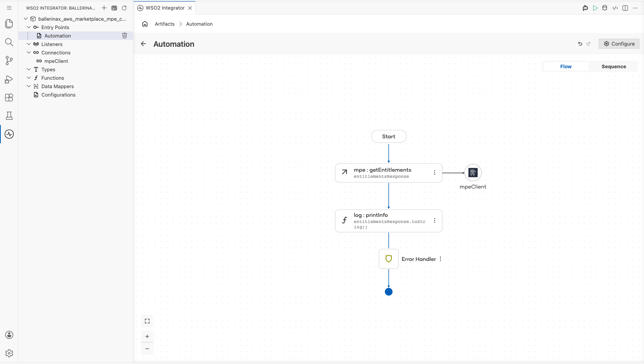Click the Automation breadcrumb

click(x=199, y=24)
